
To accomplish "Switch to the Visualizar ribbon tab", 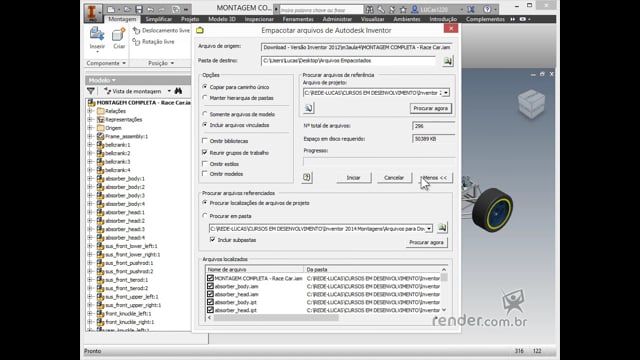I will coord(373,19).
